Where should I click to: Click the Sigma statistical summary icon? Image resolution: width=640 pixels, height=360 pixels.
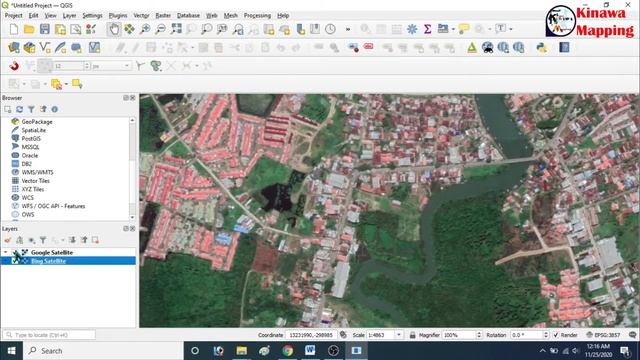(427, 29)
